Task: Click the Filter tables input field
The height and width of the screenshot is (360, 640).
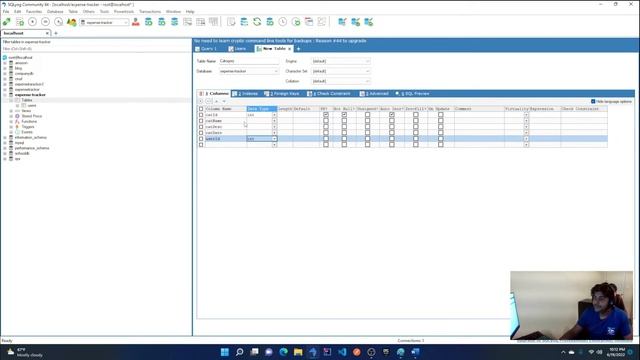Action: point(96,49)
